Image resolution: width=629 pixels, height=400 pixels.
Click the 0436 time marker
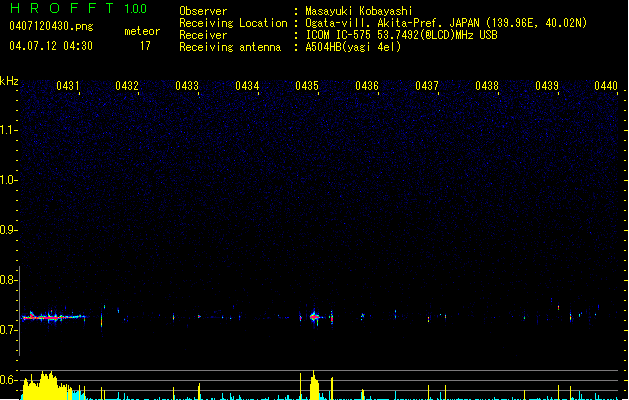coord(367,86)
